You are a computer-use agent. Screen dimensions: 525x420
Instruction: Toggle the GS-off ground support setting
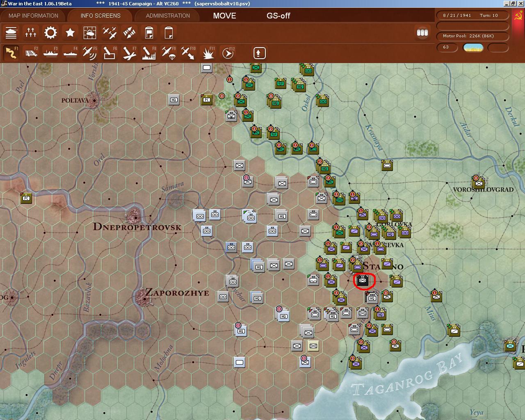click(278, 16)
